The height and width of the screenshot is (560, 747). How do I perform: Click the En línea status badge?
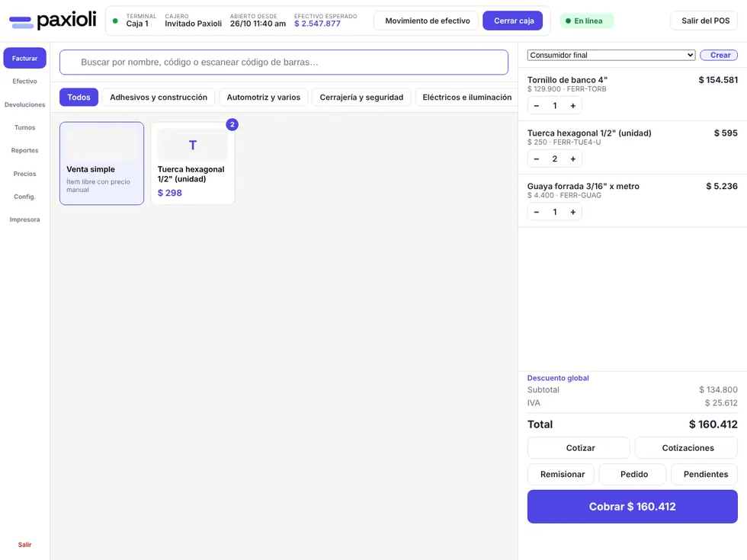pos(587,21)
